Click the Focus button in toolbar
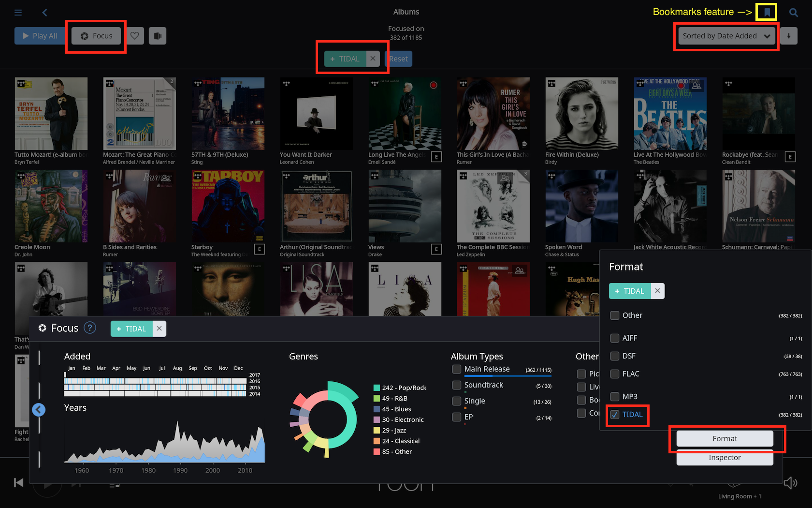812x508 pixels. pos(96,36)
